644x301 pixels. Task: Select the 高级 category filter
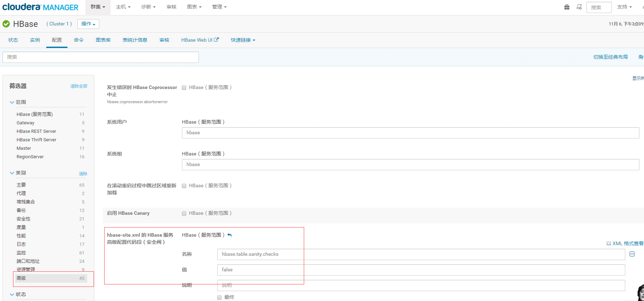51,278
